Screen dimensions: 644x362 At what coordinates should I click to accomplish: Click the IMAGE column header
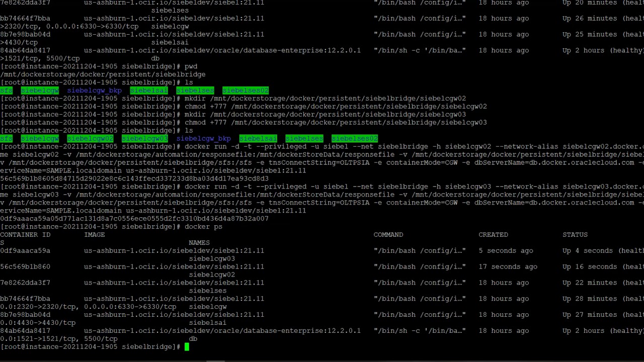coord(94,235)
